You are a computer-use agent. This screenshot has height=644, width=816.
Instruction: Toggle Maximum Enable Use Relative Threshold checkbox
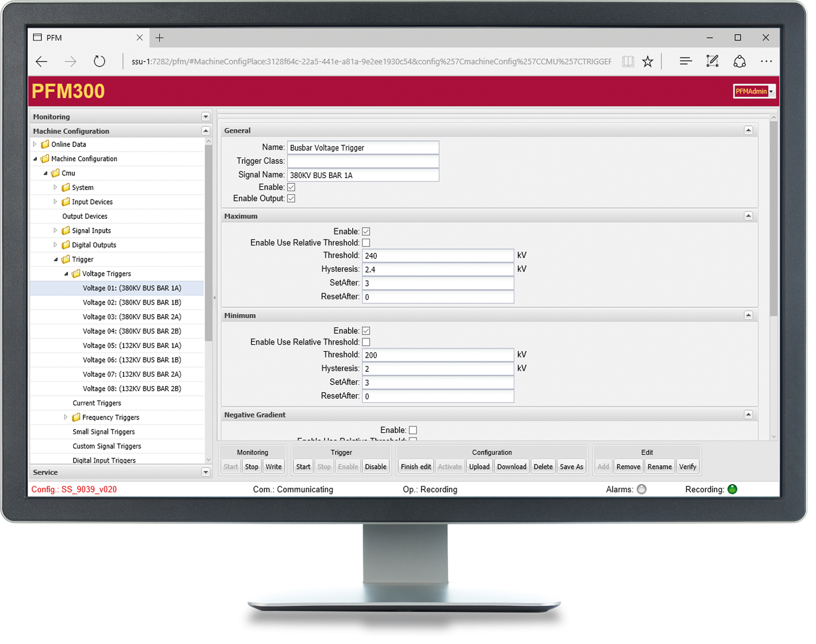coord(366,243)
